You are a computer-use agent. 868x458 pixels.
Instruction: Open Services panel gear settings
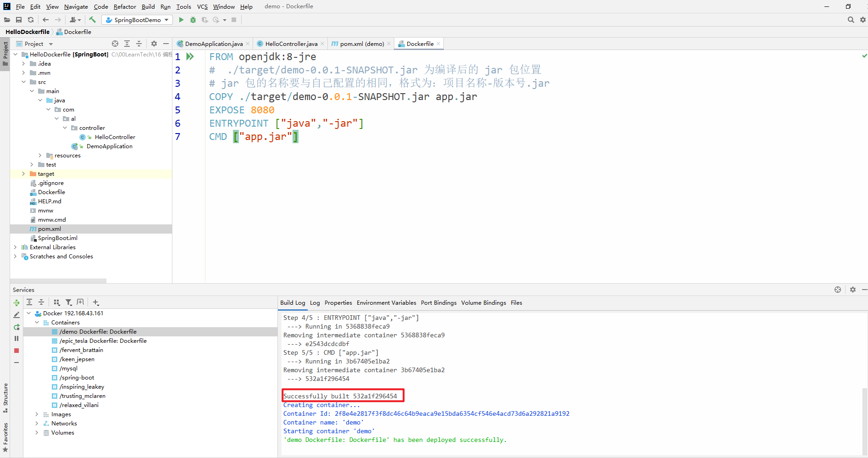click(x=853, y=290)
